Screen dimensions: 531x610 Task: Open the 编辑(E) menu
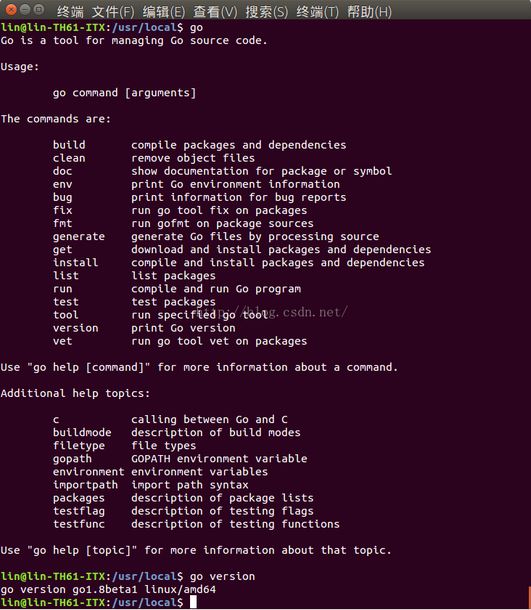[x=164, y=12]
